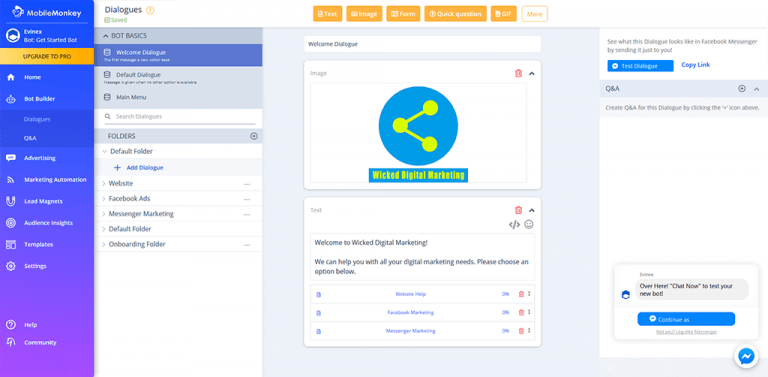Delete the Facebook Marketing button row
The height and width of the screenshot is (377, 768).
(521, 312)
